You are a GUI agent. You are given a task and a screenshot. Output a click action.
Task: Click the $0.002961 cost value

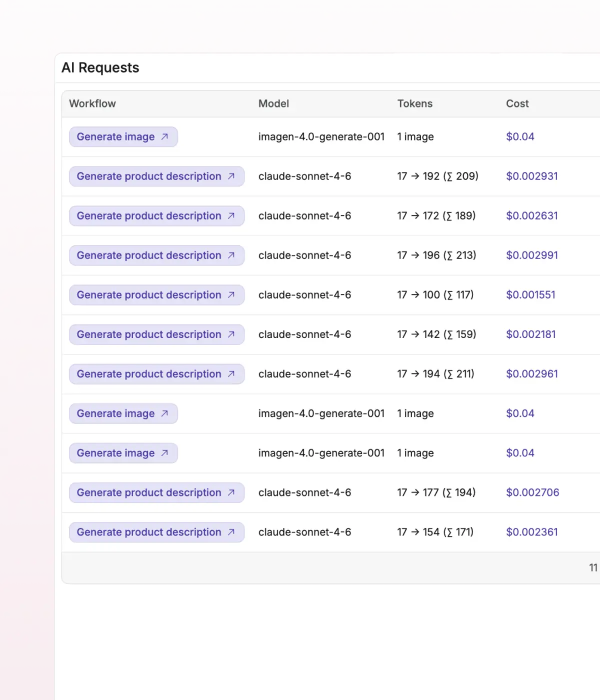532,374
